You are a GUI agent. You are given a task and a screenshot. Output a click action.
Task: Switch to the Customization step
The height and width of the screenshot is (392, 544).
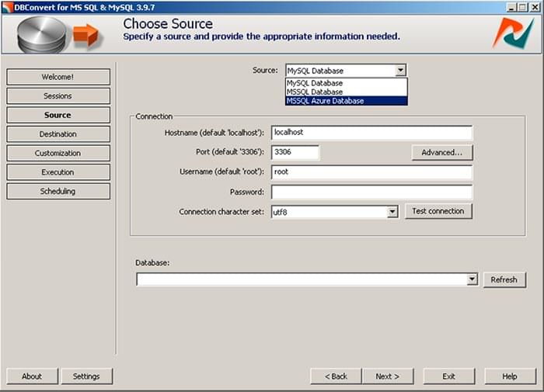(x=58, y=153)
